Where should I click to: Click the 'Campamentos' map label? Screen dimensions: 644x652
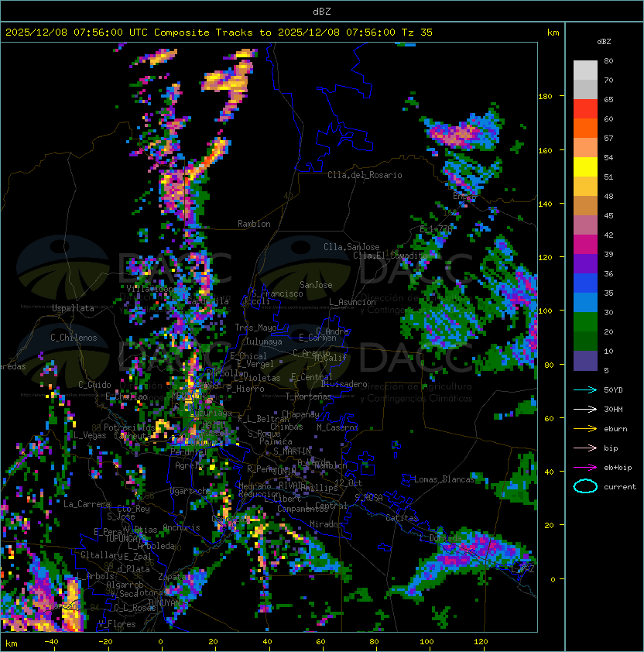coord(303,509)
